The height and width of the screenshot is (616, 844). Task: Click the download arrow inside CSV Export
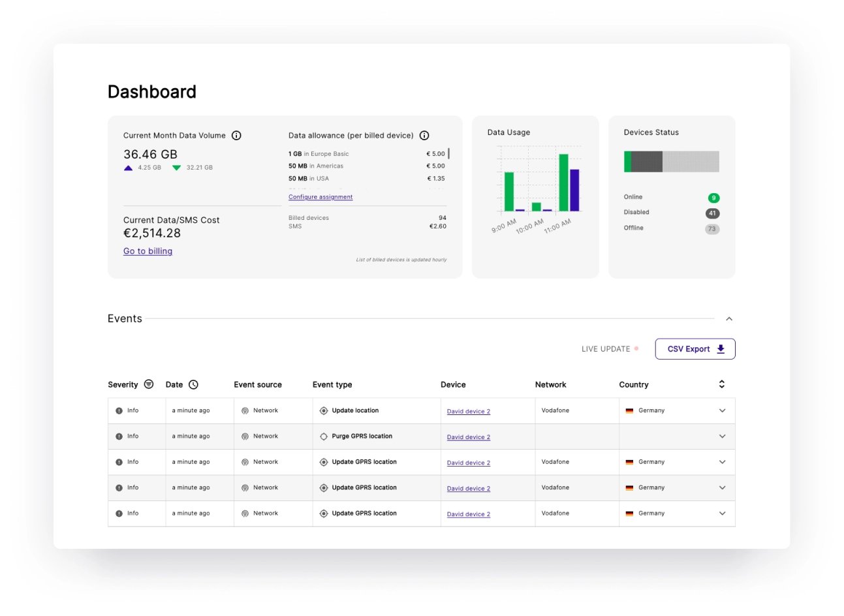pyautogui.click(x=721, y=348)
